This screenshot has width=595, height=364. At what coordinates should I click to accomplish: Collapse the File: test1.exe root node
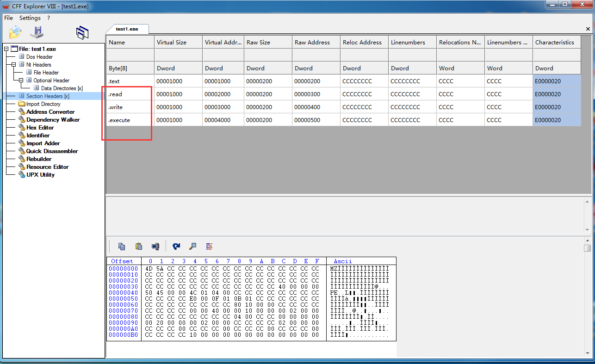[6, 49]
